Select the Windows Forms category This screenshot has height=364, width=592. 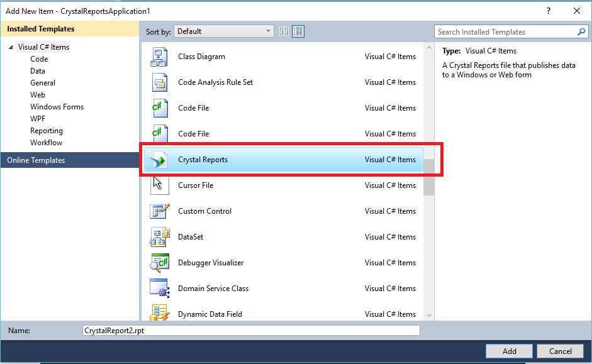57,107
